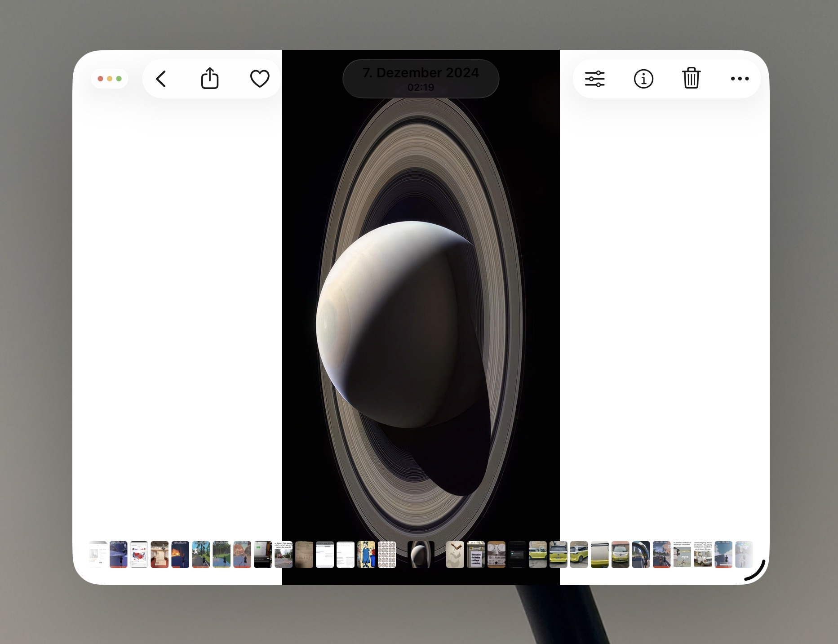Screen dimensions: 838x644
Task: Mark the Saturn photo as favorite
Action: pos(259,79)
